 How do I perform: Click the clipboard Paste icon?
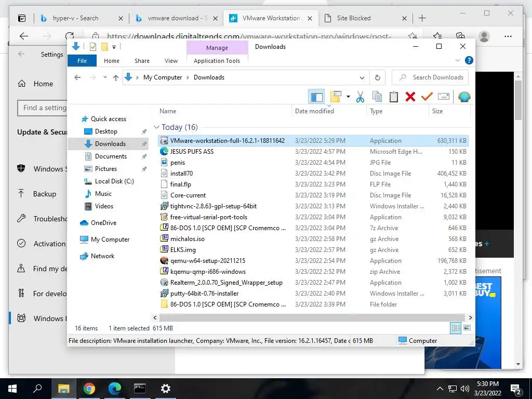(394, 97)
